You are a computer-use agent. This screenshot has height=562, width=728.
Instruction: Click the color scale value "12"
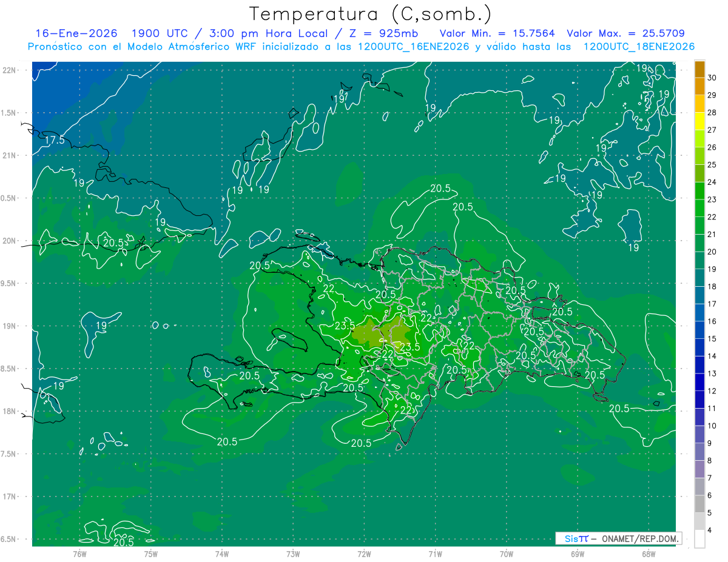(712, 391)
